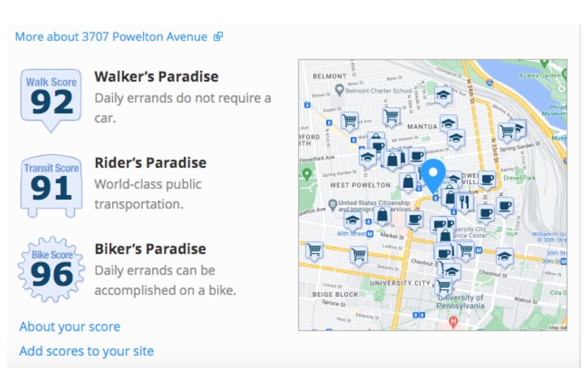Open the About your score link
588x392 pixels.
pyautogui.click(x=69, y=327)
